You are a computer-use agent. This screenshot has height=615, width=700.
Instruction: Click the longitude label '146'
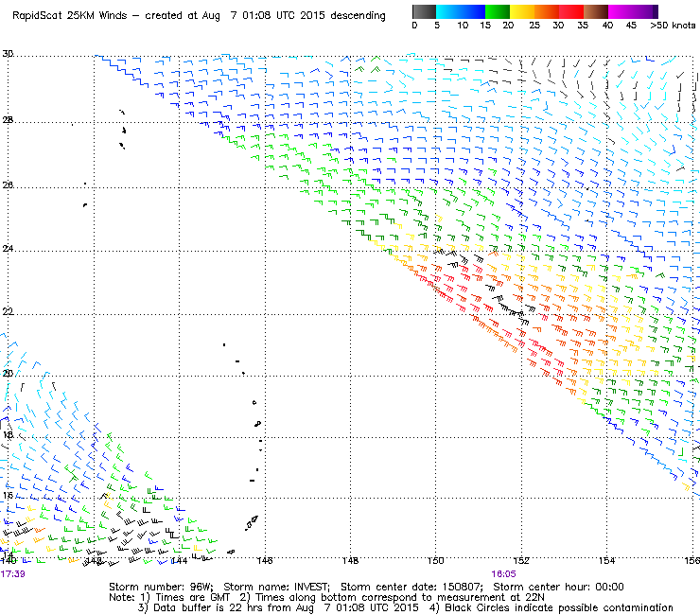tap(265, 560)
